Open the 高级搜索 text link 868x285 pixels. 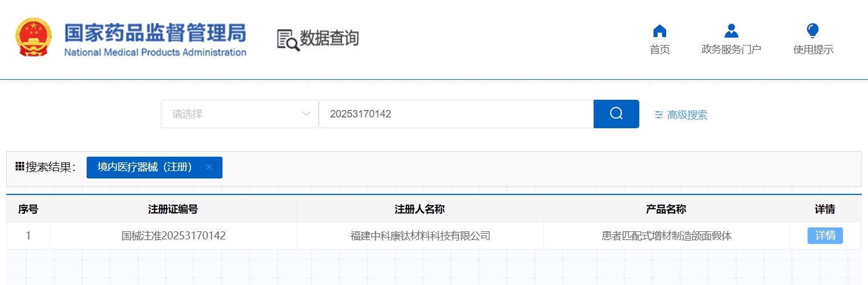pyautogui.click(x=687, y=115)
